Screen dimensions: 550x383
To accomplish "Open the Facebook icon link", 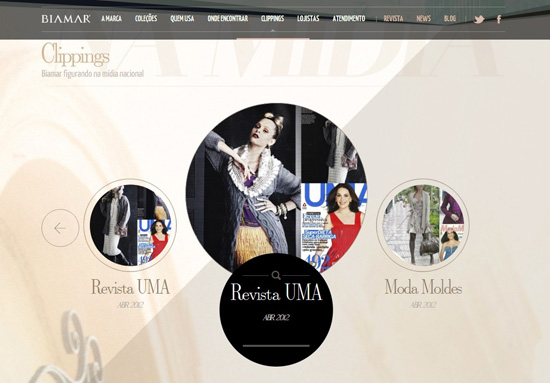I will point(499,19).
